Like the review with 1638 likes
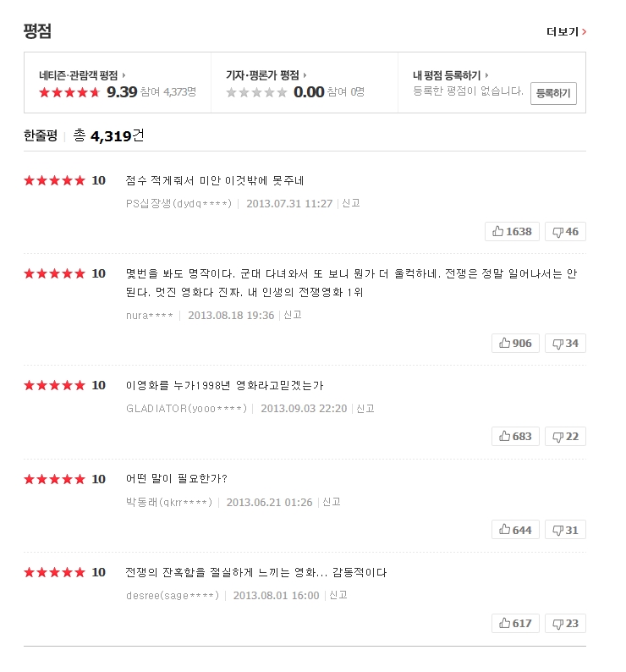This screenshot has height=672, width=626. pos(512,232)
